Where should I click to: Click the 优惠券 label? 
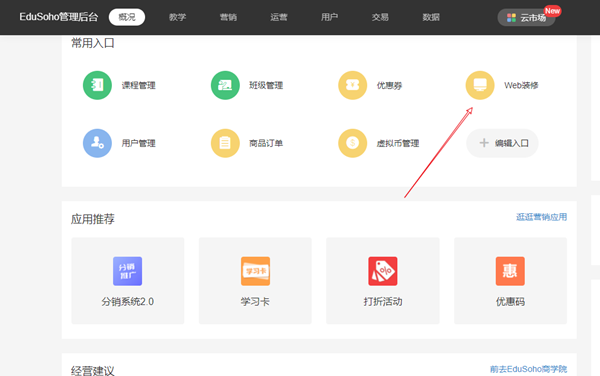(x=389, y=85)
